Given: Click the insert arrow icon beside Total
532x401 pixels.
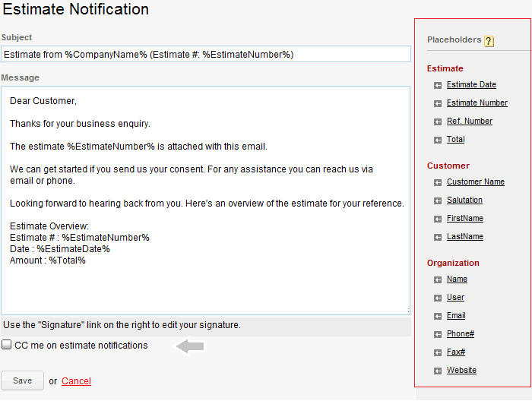Looking at the screenshot, I should (x=438, y=140).
